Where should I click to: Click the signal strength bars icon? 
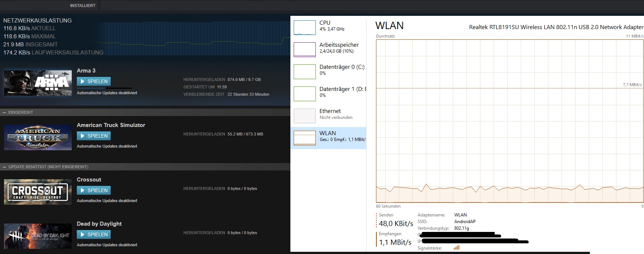coord(457,248)
